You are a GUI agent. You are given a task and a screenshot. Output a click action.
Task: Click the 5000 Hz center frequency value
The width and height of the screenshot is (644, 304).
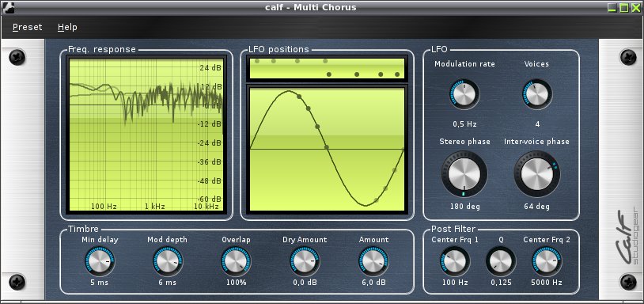point(547,283)
